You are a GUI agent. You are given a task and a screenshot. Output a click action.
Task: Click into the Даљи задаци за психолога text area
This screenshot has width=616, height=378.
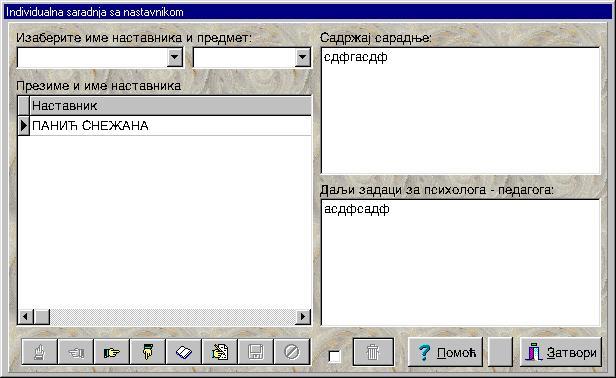pos(460,262)
